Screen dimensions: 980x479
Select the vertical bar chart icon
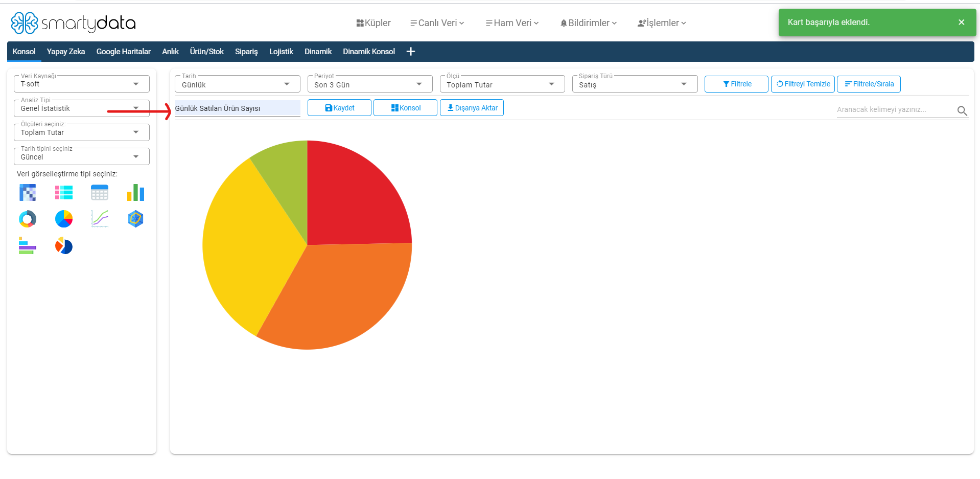(x=136, y=192)
